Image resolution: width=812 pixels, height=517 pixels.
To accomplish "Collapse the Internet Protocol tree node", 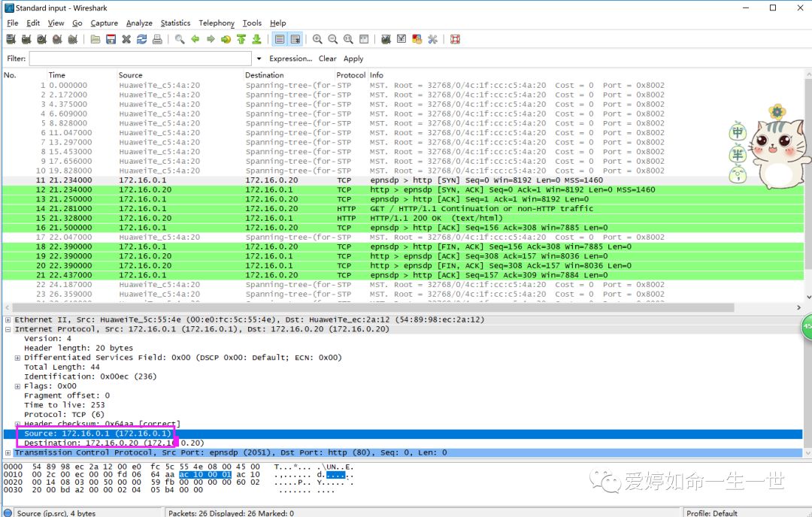I will 8,329.
